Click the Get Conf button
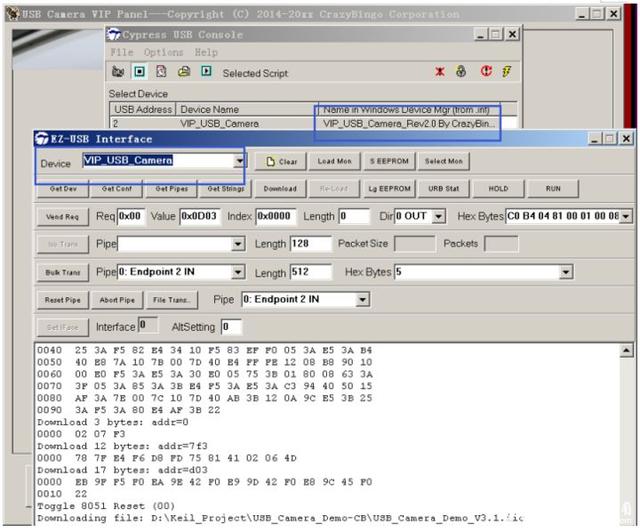The width and height of the screenshot is (640, 532). (117, 189)
